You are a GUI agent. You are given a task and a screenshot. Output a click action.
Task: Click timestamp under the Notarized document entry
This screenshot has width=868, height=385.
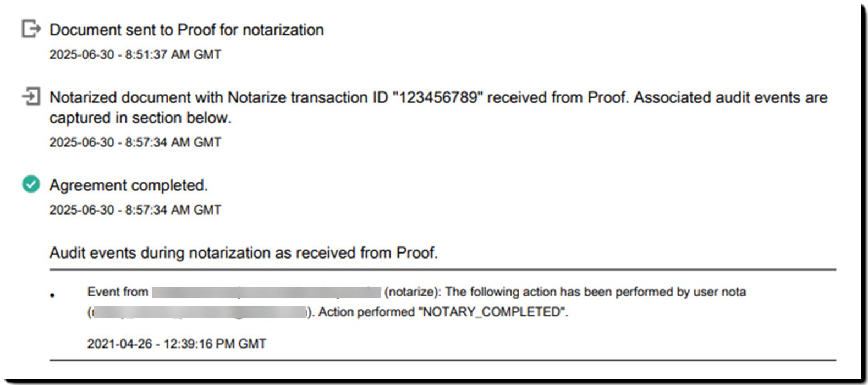point(135,142)
